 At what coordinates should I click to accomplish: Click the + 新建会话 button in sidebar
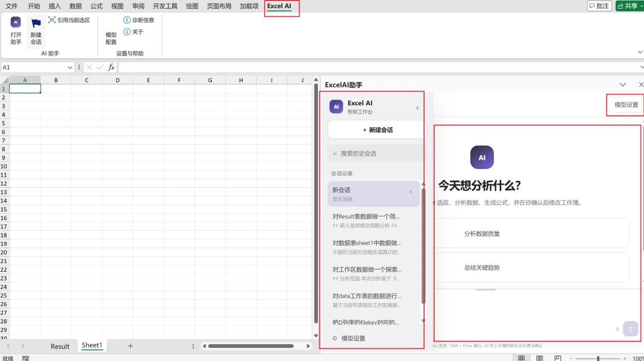pyautogui.click(x=377, y=130)
